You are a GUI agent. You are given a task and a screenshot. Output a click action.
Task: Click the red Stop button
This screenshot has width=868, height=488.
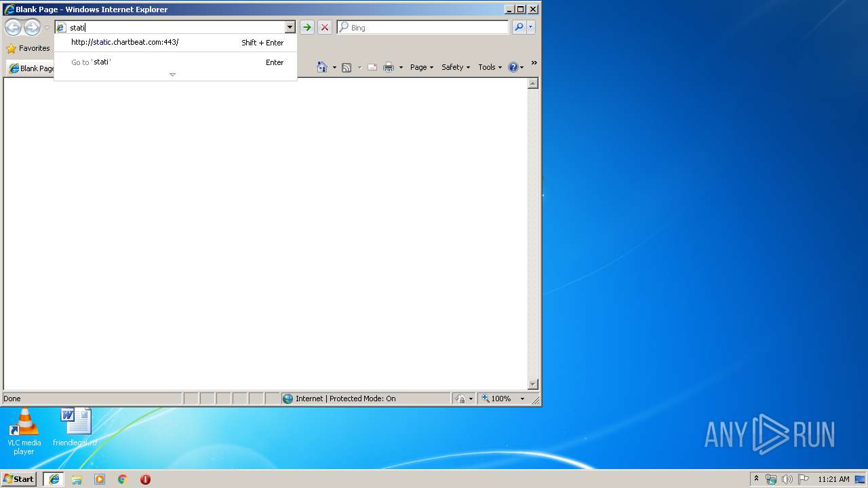(x=325, y=27)
